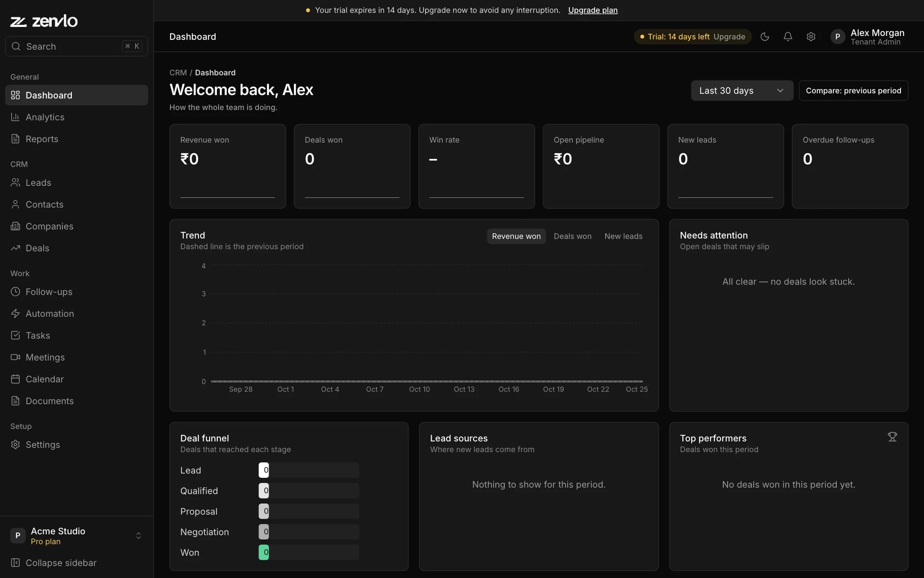This screenshot has height=578, width=924.
Task: Click the Open pipeline card
Action: tap(601, 166)
